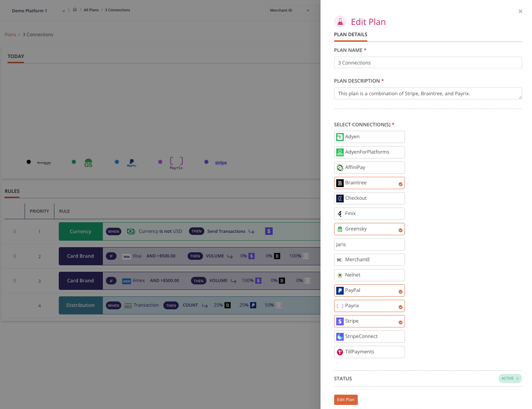Deselect the Braintree connection
The image size is (532, 409).
coord(369,183)
